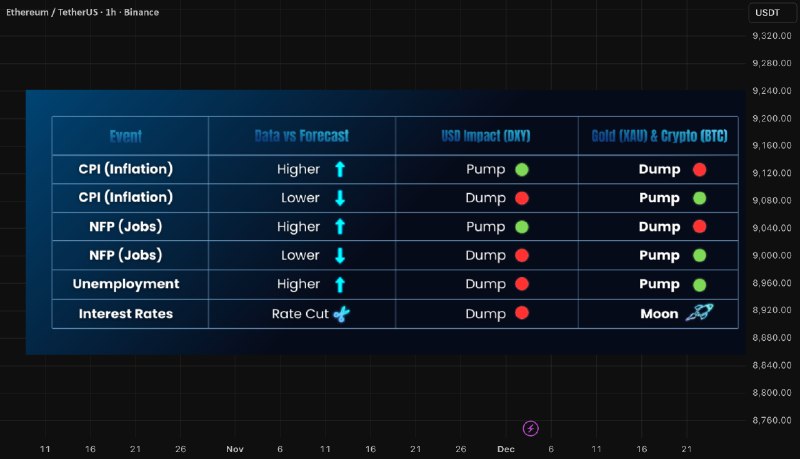800x459 pixels.
Task: Click the up arrow in NFP Higher row
Action: pyautogui.click(x=340, y=227)
